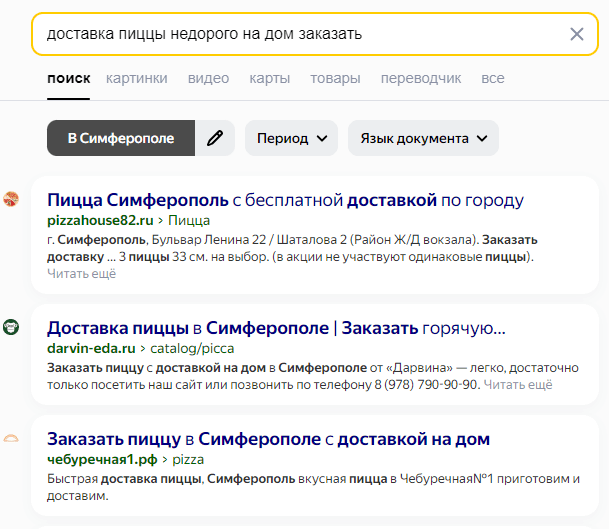
Task: Show the 'все' services tab
Action: point(492,78)
